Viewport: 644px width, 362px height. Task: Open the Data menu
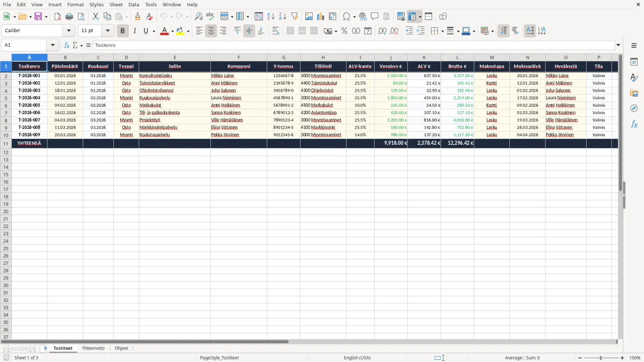pyautogui.click(x=134, y=4)
